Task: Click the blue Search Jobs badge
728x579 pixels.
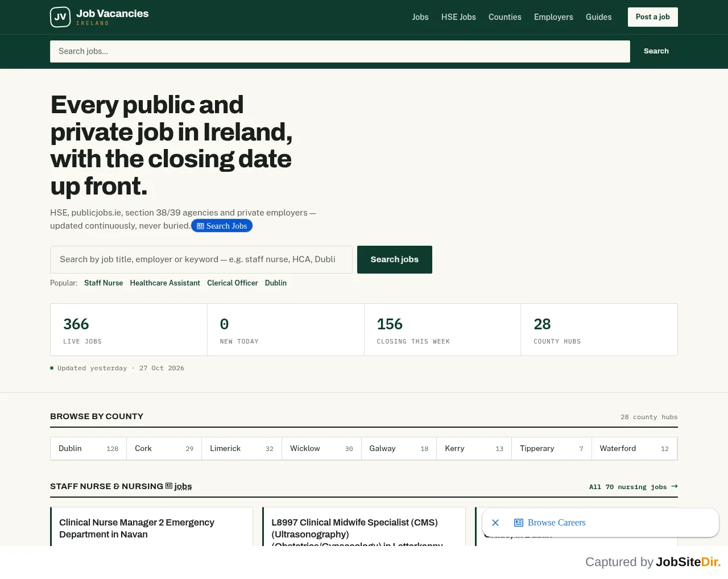Action: [222, 226]
